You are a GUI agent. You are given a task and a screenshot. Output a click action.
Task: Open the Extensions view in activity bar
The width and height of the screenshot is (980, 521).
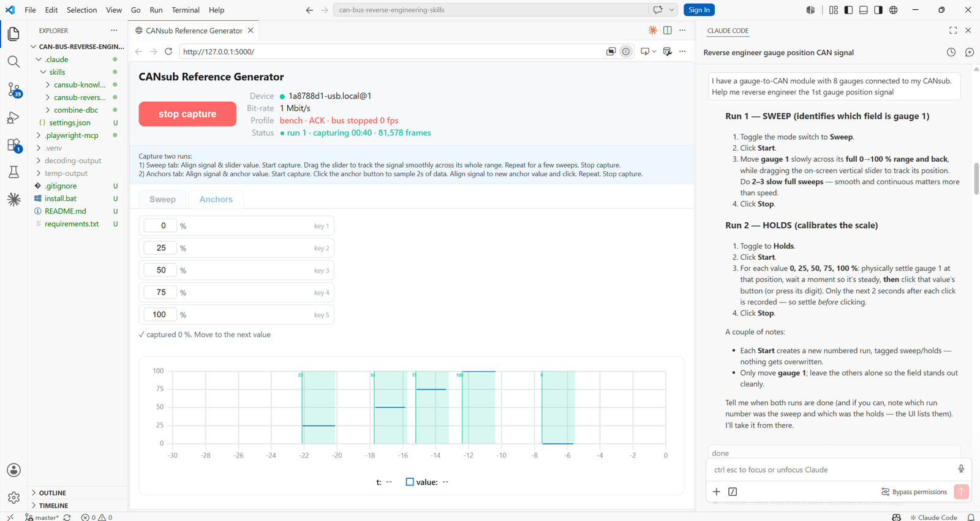point(13,146)
